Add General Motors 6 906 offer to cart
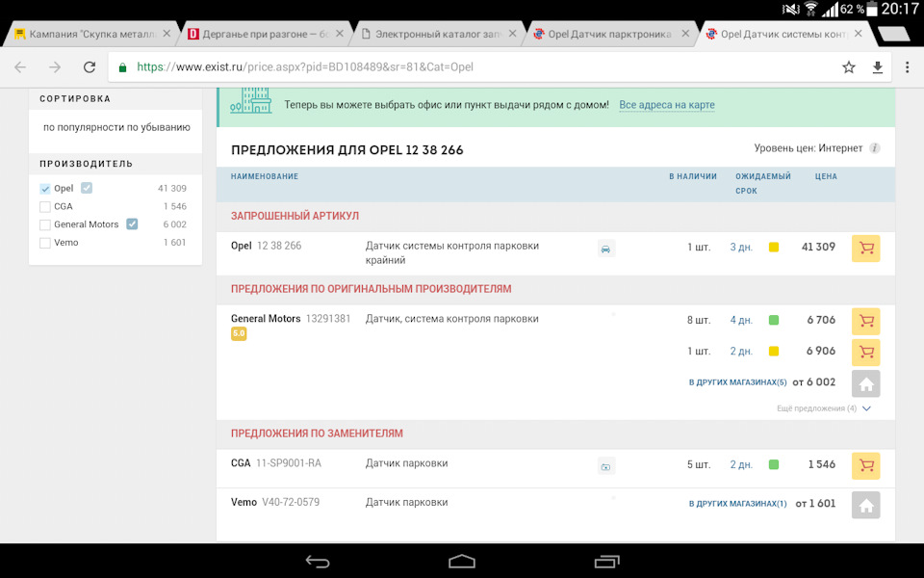The width and height of the screenshot is (924, 578). click(x=865, y=353)
